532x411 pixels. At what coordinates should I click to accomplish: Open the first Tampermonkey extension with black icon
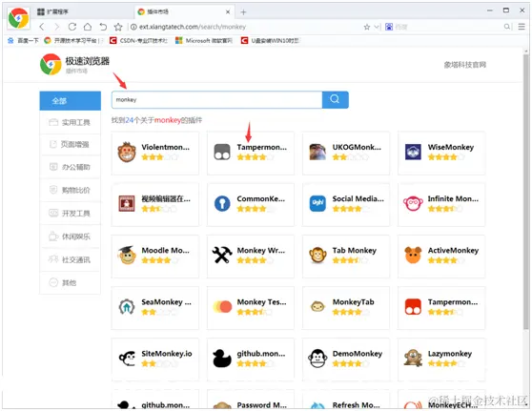222,152
